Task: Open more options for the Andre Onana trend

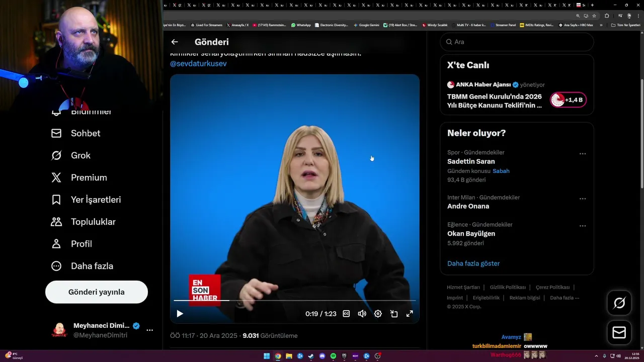Action: (583, 199)
